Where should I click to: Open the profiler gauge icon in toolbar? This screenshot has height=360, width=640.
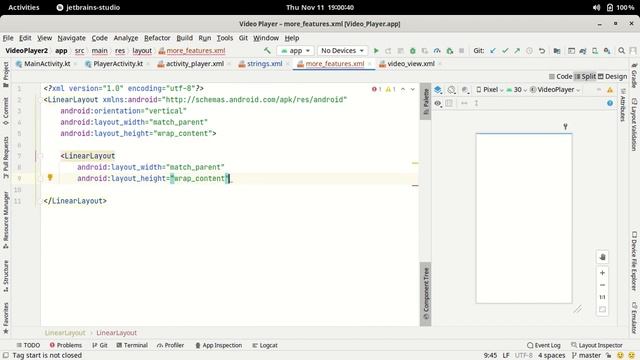[x=437, y=51]
